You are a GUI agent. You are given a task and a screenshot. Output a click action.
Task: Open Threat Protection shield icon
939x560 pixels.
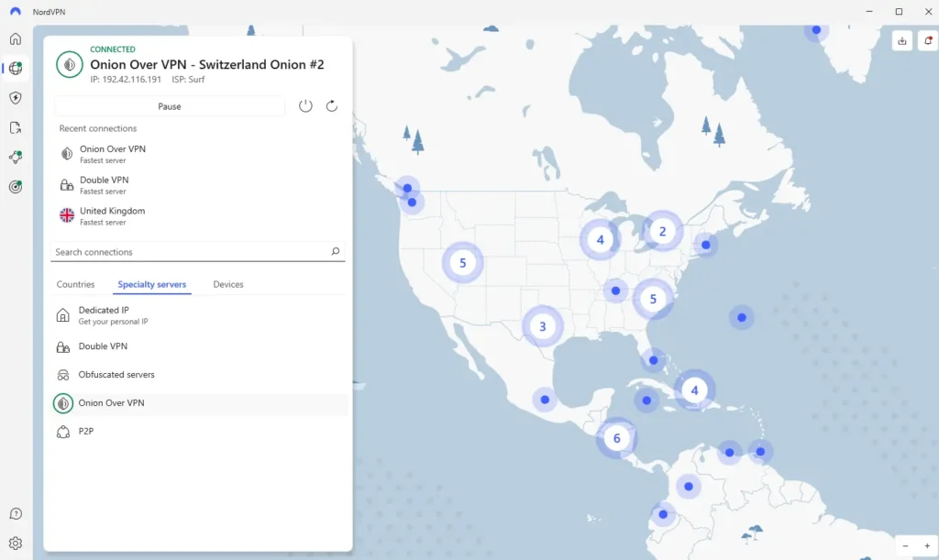(x=16, y=98)
